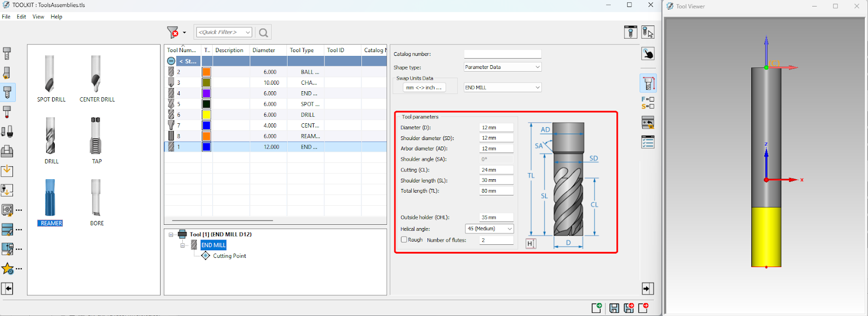868x316 pixels.
Task: Click the yellow color swatch for tool 6
Action: 206,115
